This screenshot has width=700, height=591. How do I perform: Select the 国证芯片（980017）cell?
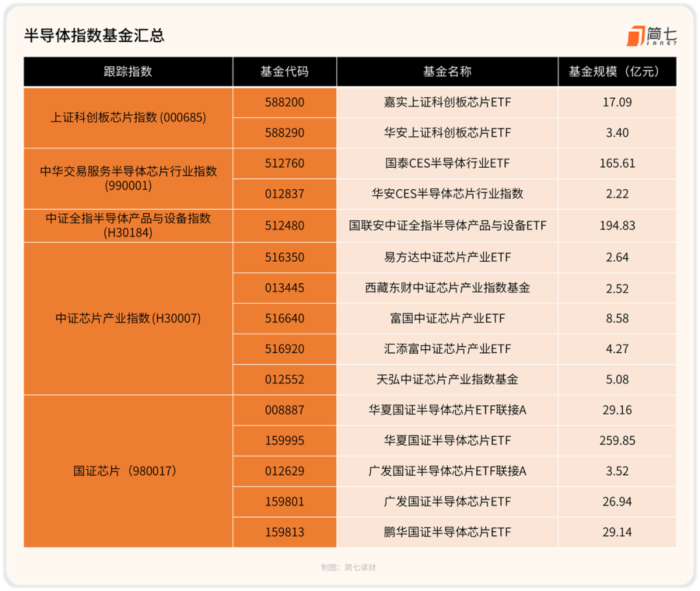click(x=128, y=471)
